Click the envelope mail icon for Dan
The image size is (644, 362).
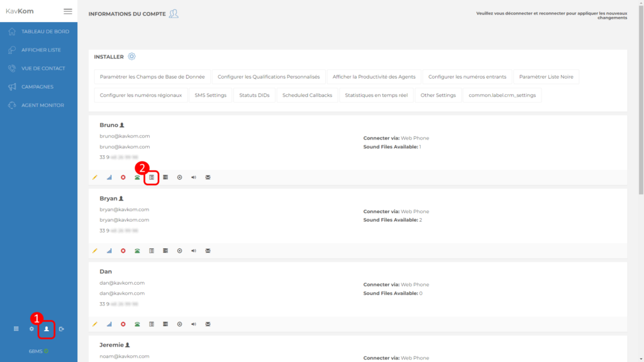(x=208, y=324)
